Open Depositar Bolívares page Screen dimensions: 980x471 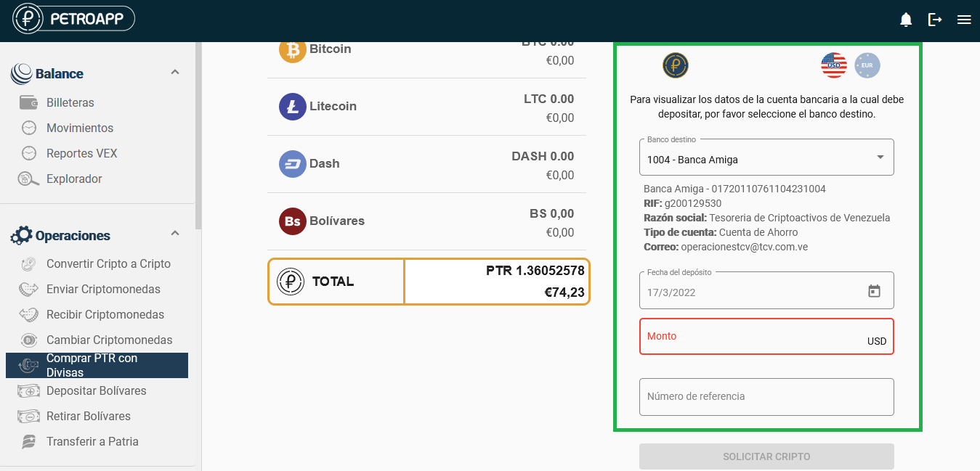96,390
